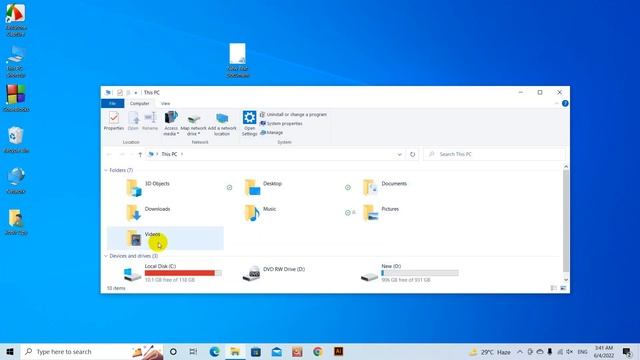Open the File menu tab
The width and height of the screenshot is (640, 360).
point(113,104)
